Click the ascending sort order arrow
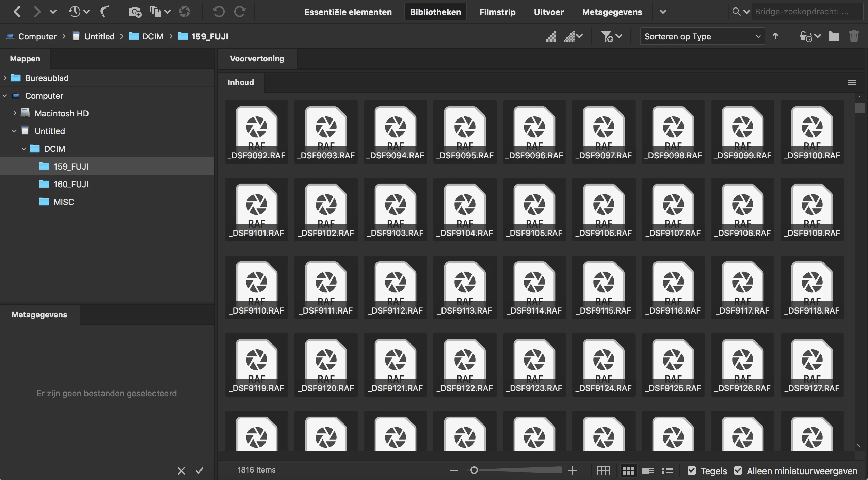The image size is (868, 480). (x=775, y=36)
